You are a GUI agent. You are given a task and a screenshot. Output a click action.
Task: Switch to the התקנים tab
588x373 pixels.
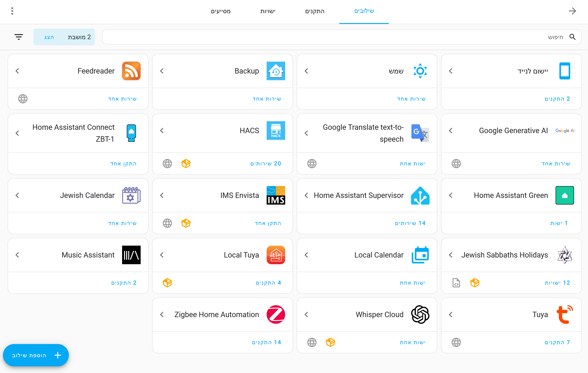pos(315,11)
